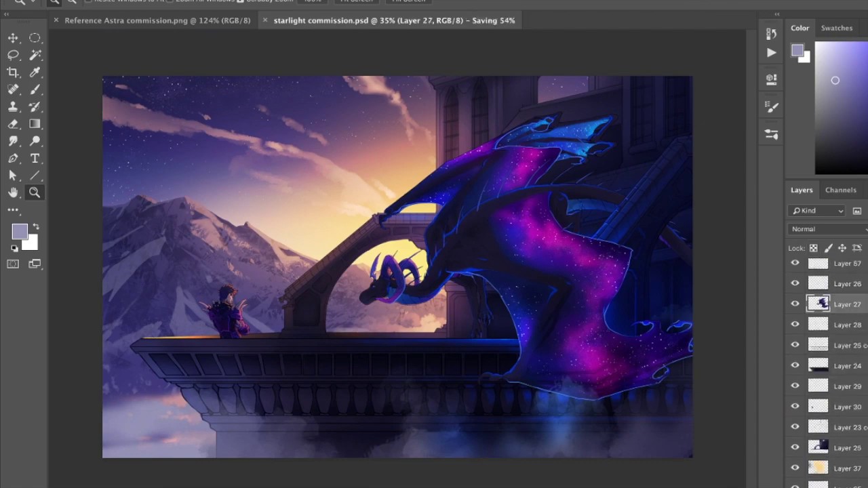
Task: Open the Kind layer filter dropdown
Action: coord(817,211)
